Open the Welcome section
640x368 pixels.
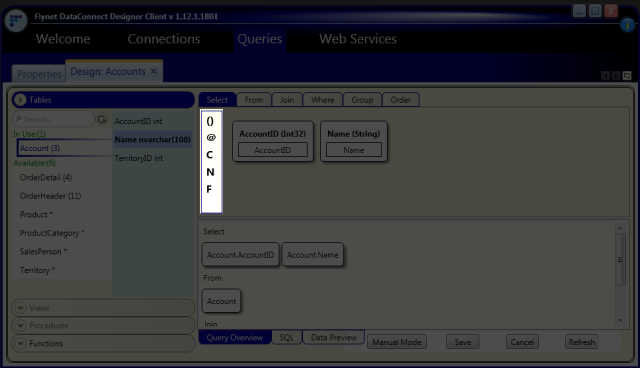[63, 39]
